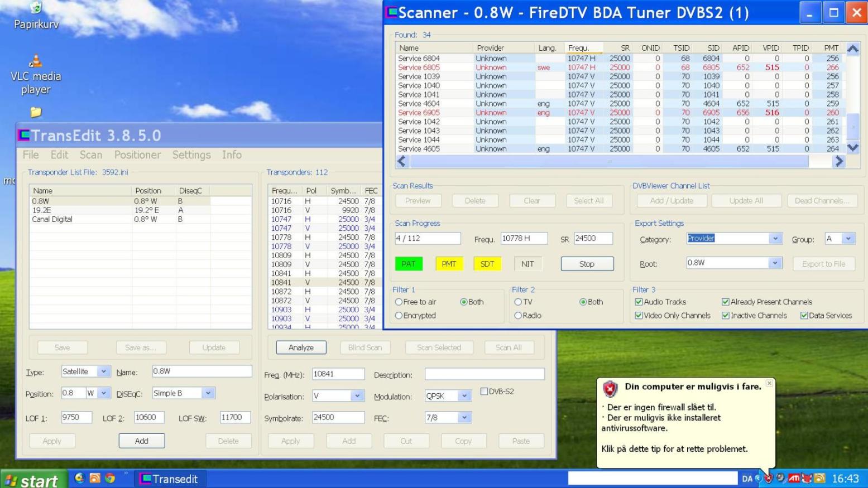
Task: Expand hidden quick launch items chevron
Action: click(126, 474)
